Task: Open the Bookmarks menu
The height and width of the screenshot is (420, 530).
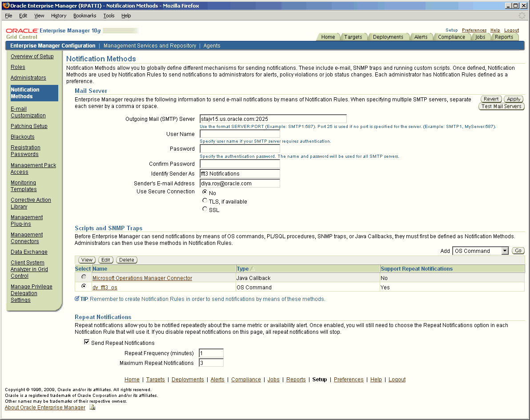Action: [x=84, y=16]
